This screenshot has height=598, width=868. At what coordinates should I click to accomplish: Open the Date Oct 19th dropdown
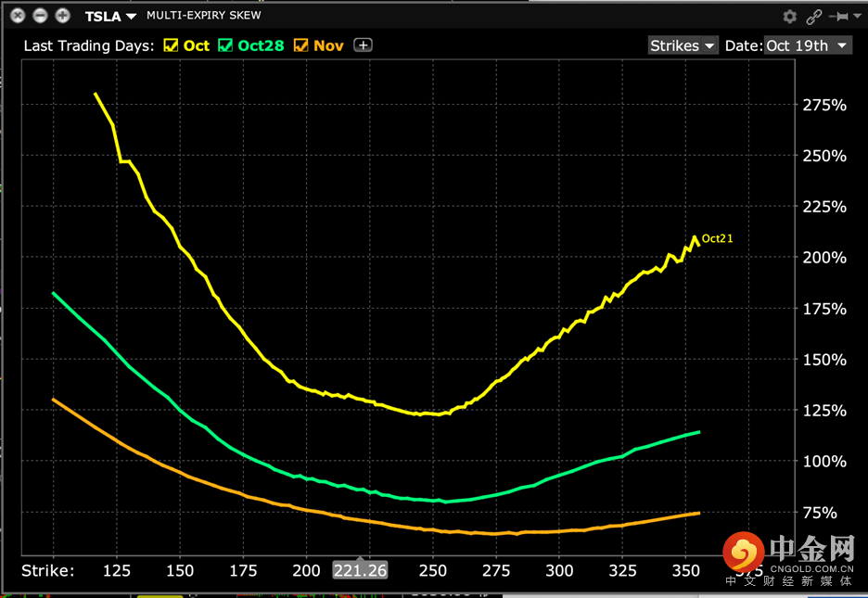click(807, 45)
